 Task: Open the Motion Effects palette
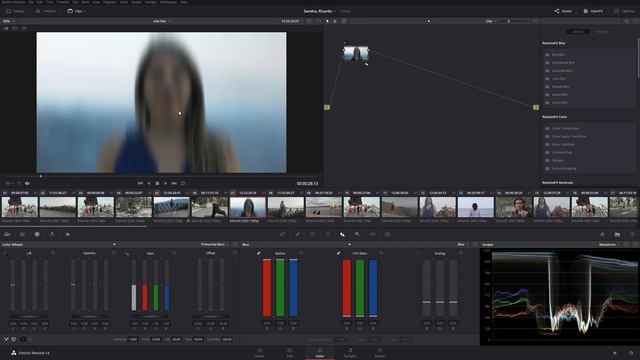coord(68,235)
